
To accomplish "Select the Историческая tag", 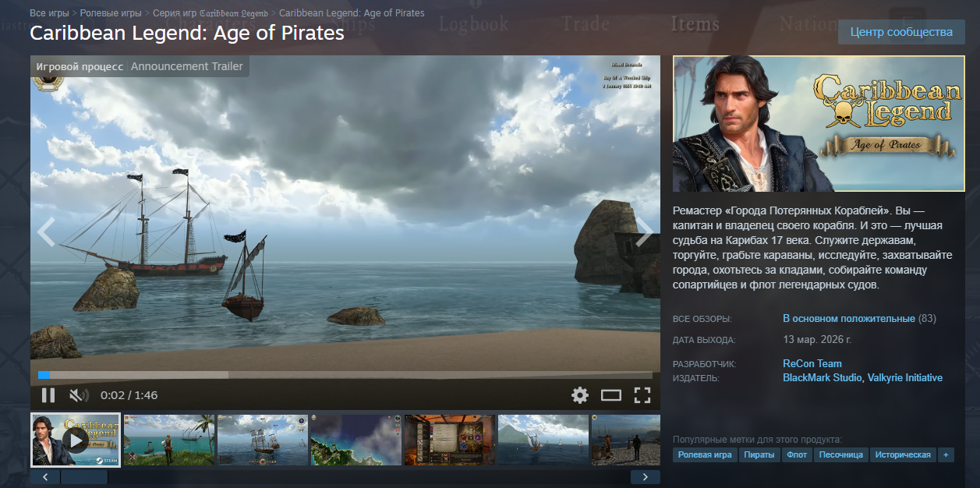I will [903, 454].
